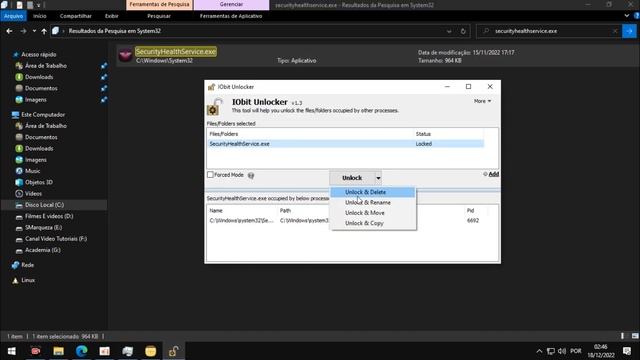
Task: Open Downloads under Acesso rápido
Action: pos(39,77)
